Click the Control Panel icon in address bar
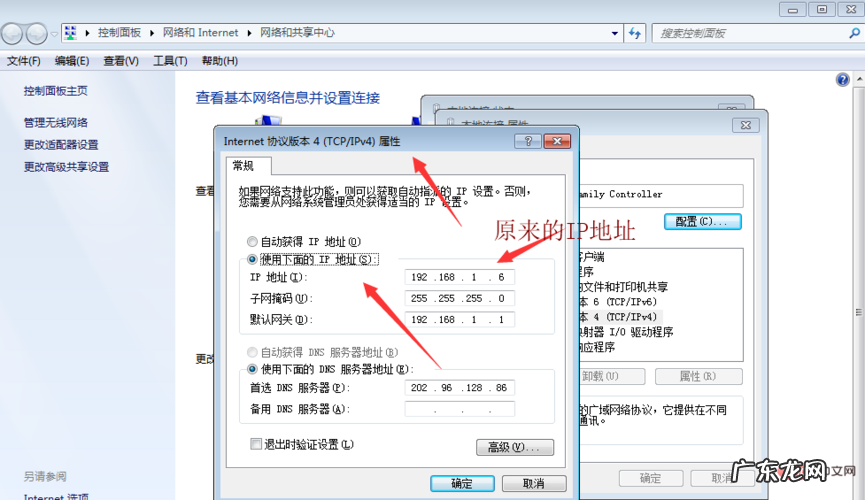This screenshot has width=865, height=500. (x=71, y=33)
